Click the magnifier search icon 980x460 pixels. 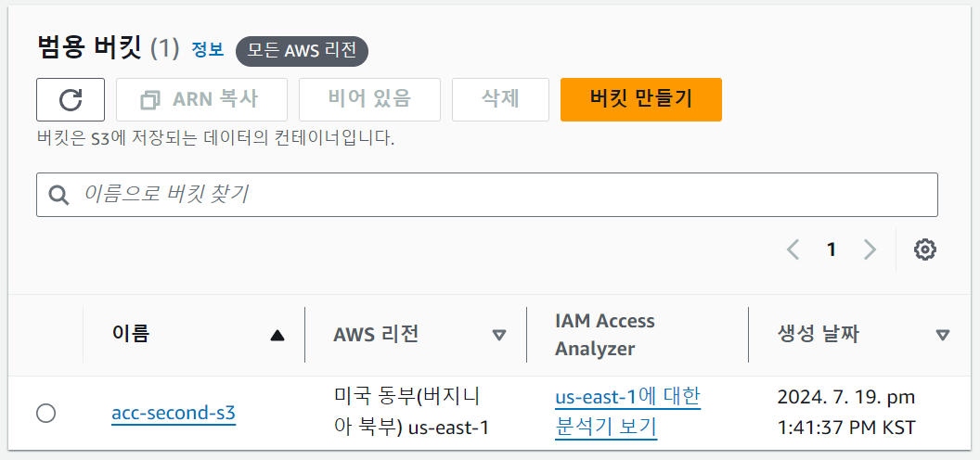58,195
